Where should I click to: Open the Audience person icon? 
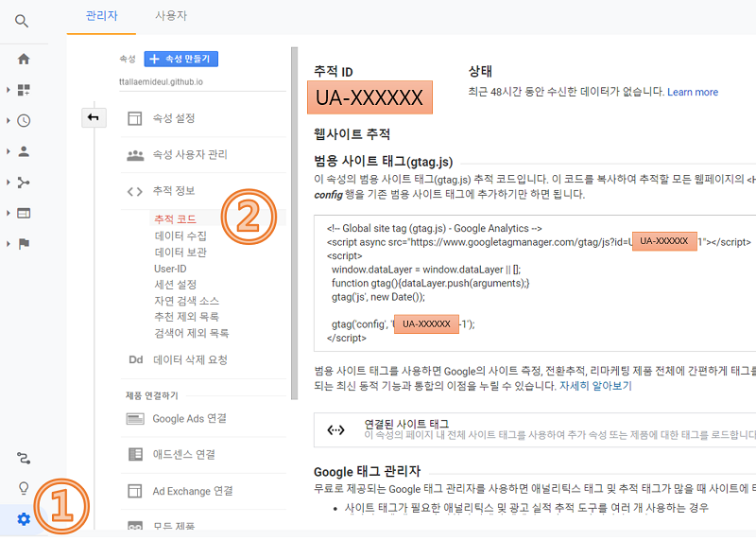pyautogui.click(x=24, y=151)
